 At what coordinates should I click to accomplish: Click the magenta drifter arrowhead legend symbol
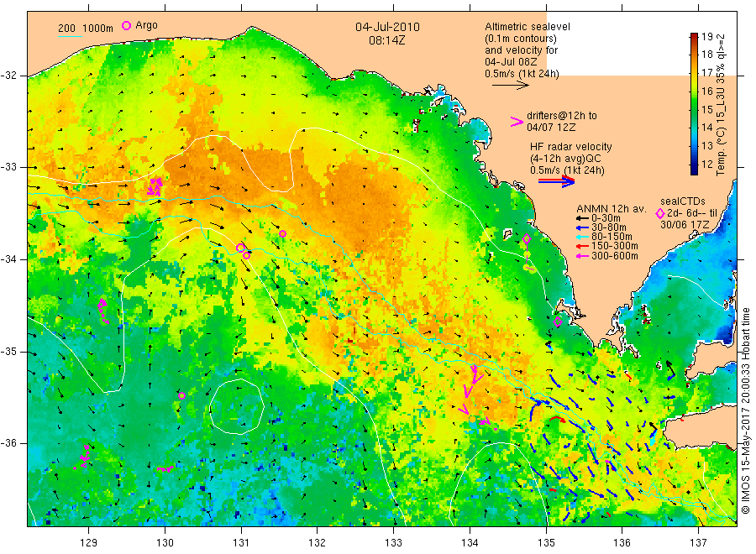tap(517, 122)
